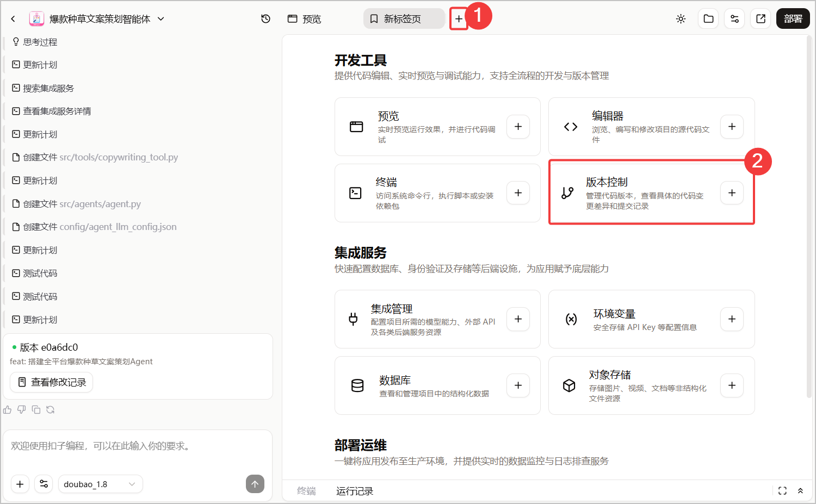Switch to the 预览 tab

pyautogui.click(x=305, y=19)
